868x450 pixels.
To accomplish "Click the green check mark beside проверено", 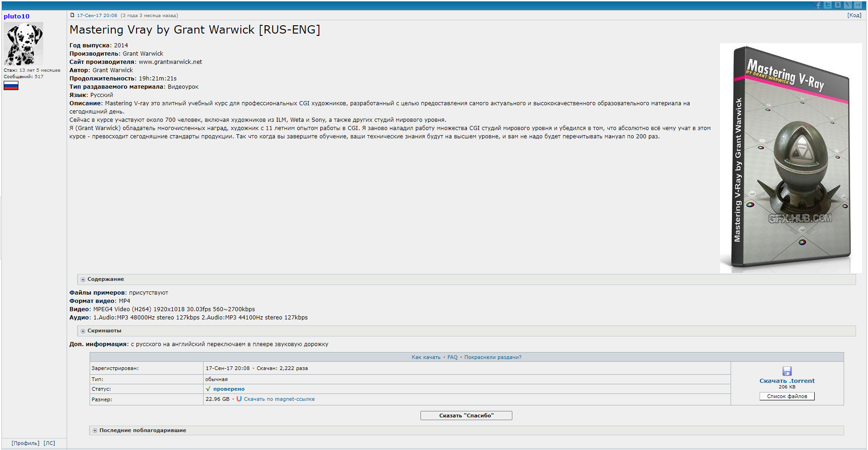I will (x=208, y=389).
